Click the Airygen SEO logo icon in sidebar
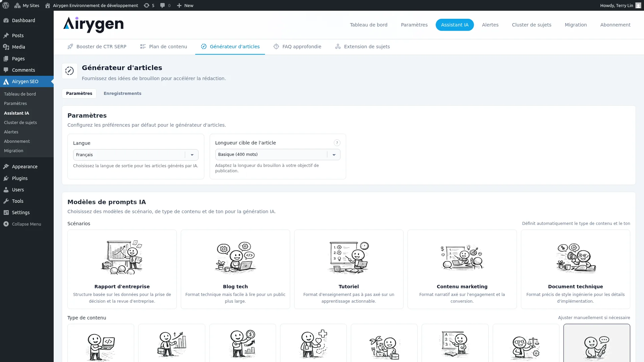This screenshot has width=644, height=362. (x=6, y=81)
